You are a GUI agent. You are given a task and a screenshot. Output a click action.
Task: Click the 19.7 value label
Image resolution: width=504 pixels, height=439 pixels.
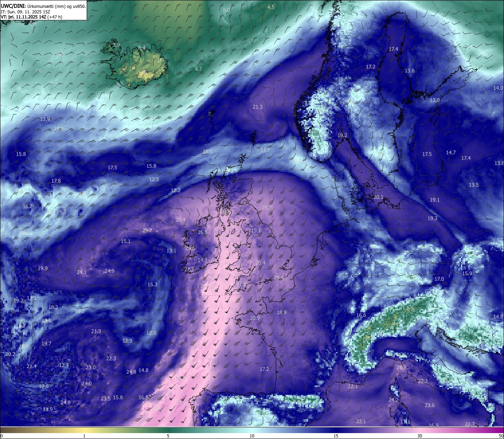pyautogui.click(x=46, y=343)
